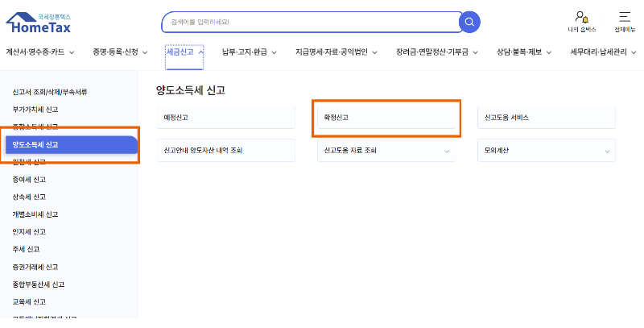
Task: Expand 세무대리·납세관리 menu
Action: (603, 52)
